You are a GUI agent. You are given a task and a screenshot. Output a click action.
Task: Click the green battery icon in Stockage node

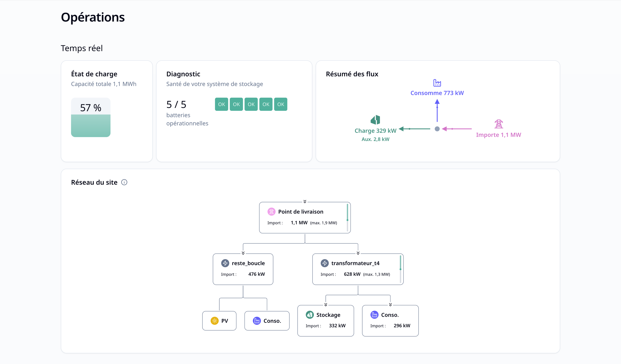pos(310,315)
